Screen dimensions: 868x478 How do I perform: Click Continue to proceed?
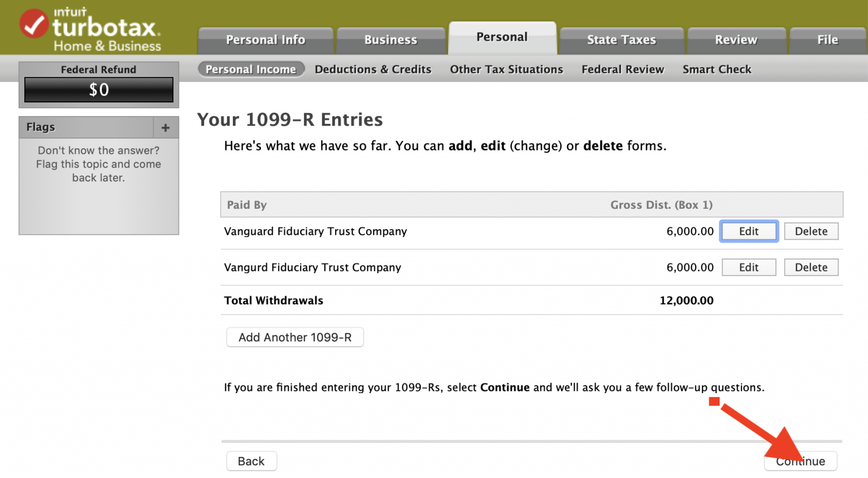click(800, 462)
